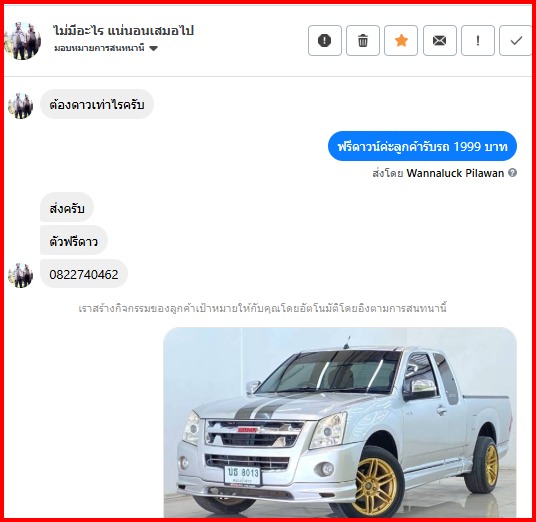Open the มอบหมายการสนทนานี้ dropdown arrow
The height and width of the screenshot is (522, 536).
(153, 48)
